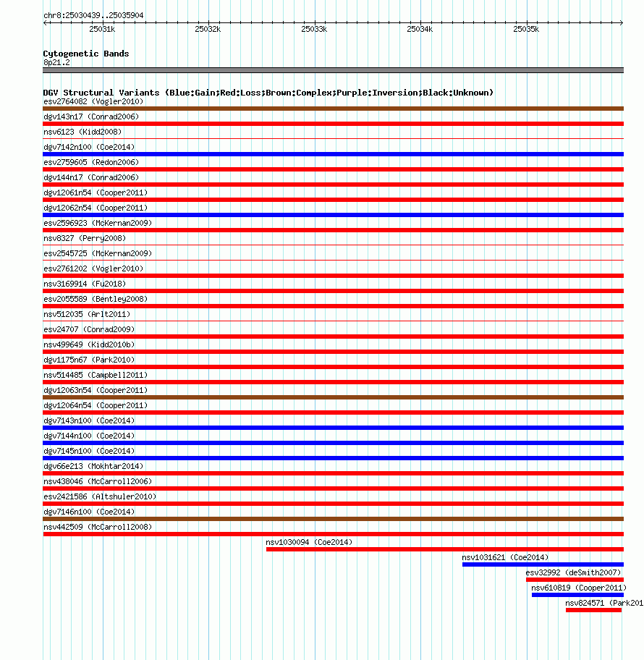The width and height of the screenshot is (644, 660).
Task: Click the right arrow end of ruler
Action: tap(621, 22)
